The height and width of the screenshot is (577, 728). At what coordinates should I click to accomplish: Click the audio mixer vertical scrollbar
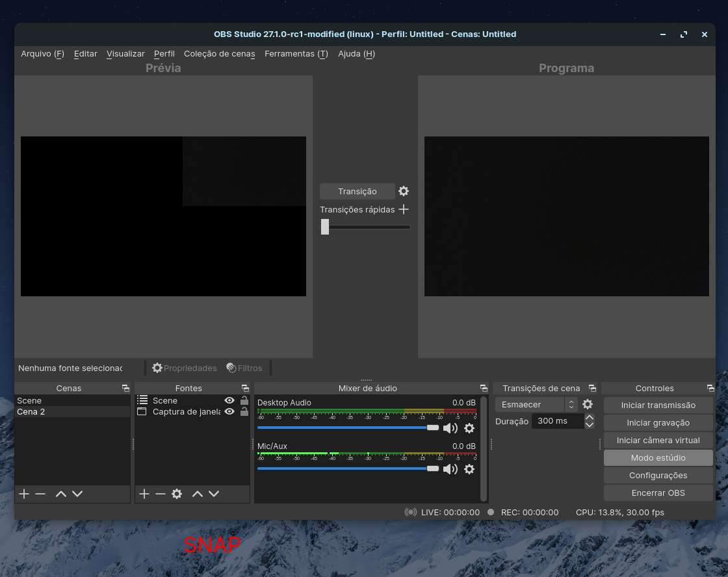(x=484, y=448)
